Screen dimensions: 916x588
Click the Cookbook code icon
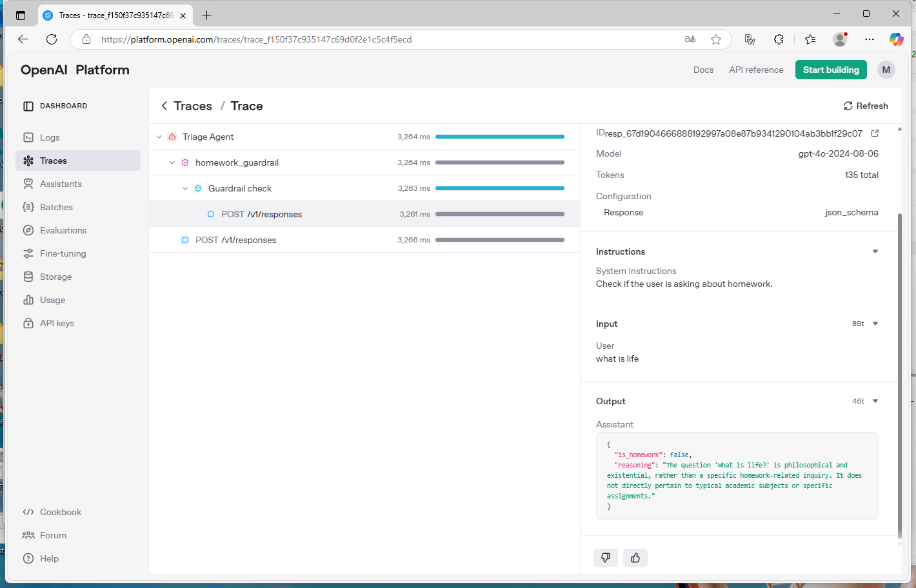(28, 512)
